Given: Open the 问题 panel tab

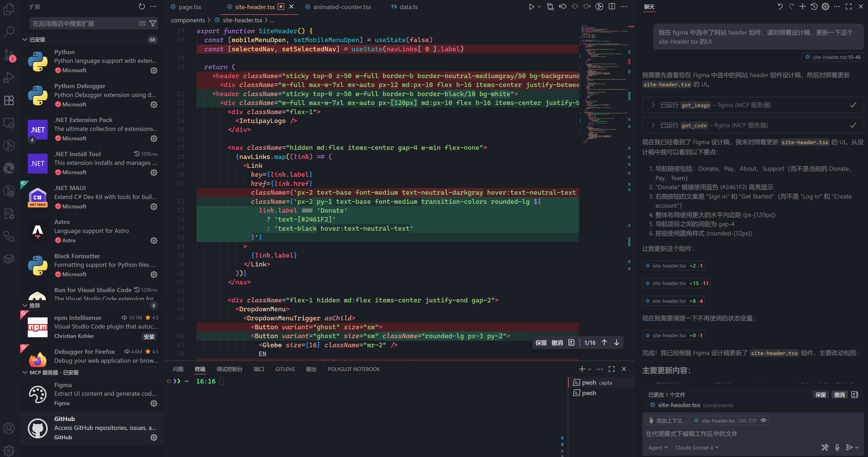Looking at the screenshot, I should [x=178, y=369].
